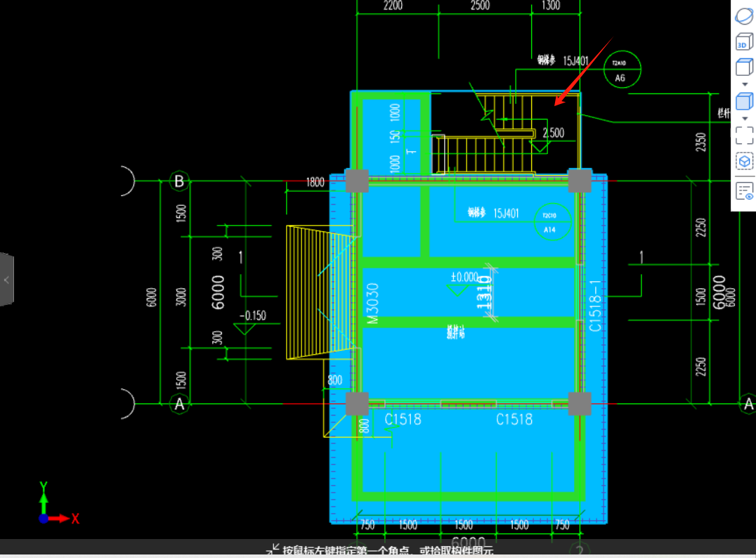Click the A6 detail reference circle
This screenshot has width=756, height=558.
coord(622,70)
